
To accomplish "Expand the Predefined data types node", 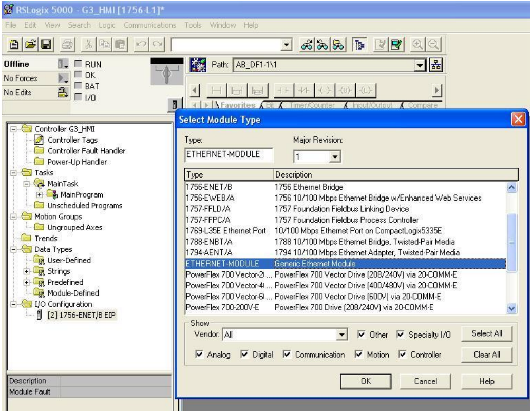I will click(x=27, y=282).
